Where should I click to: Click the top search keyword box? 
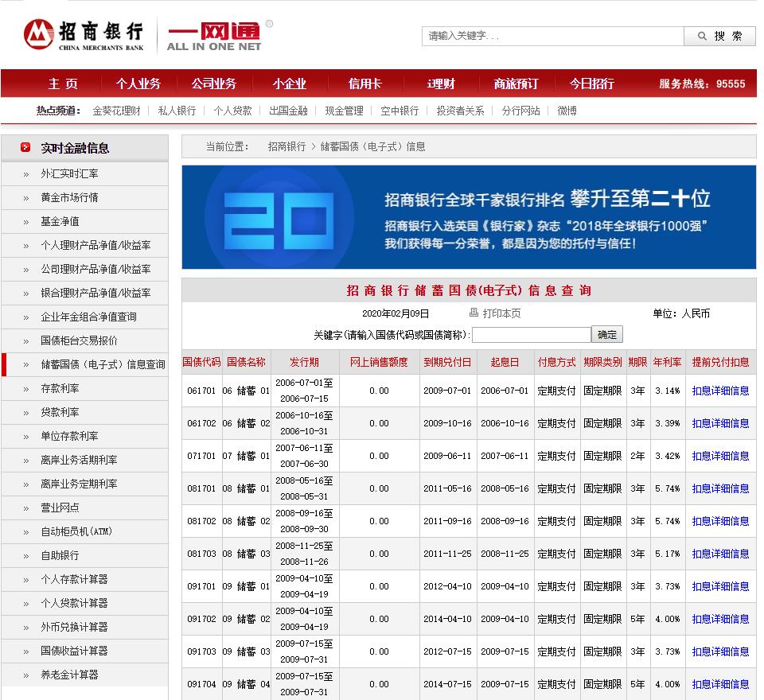pos(553,36)
